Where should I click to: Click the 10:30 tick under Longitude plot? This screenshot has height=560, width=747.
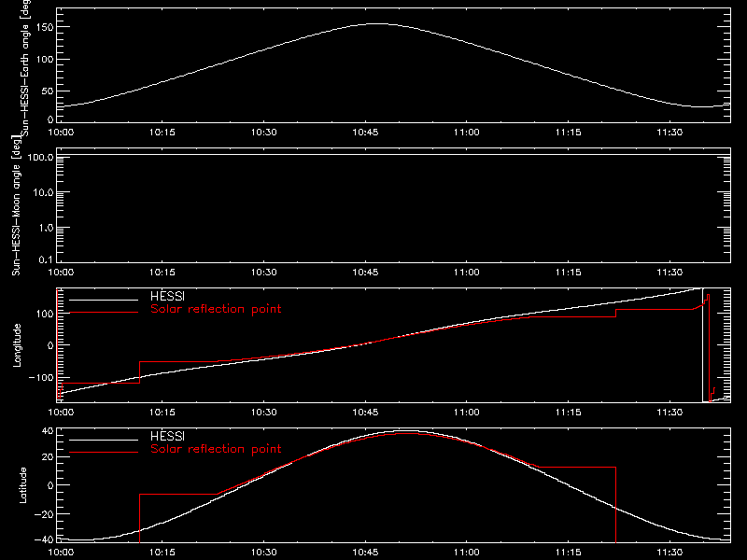(x=264, y=413)
